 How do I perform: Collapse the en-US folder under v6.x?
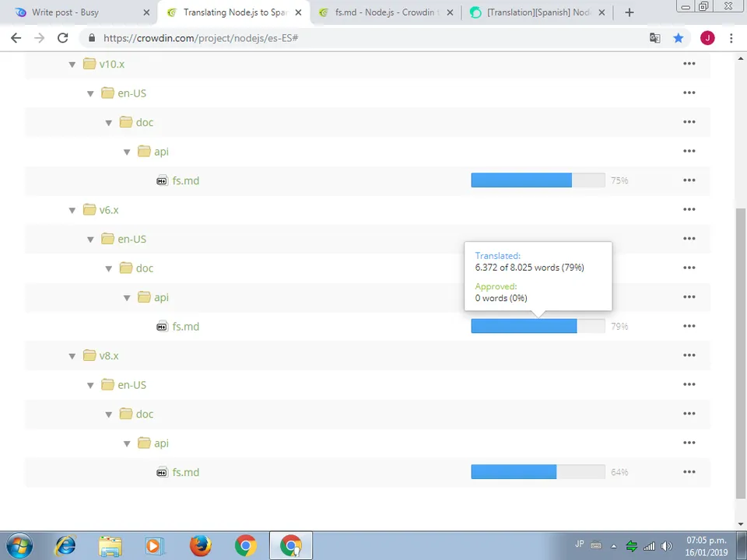pos(90,240)
